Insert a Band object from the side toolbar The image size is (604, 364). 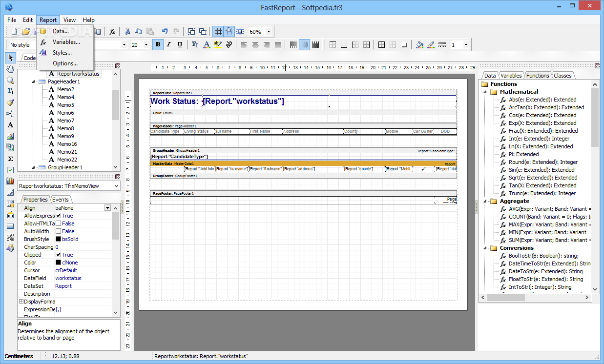10,114
